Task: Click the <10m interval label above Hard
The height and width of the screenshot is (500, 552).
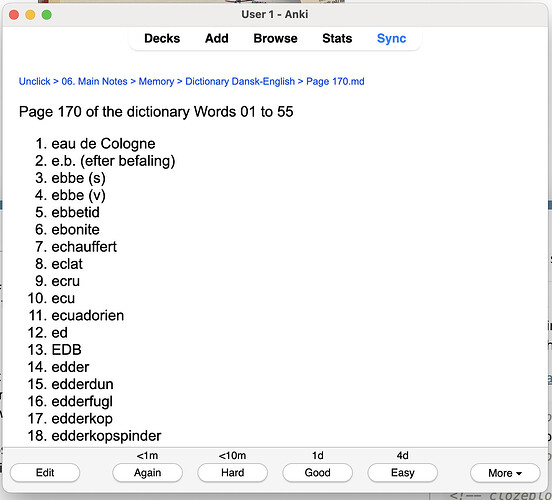Action: 232,456
